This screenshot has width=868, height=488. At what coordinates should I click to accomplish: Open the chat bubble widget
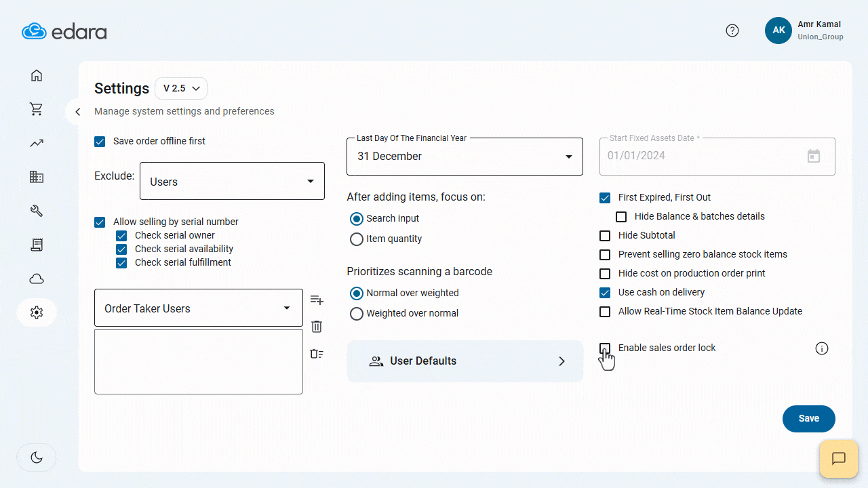coord(839,459)
